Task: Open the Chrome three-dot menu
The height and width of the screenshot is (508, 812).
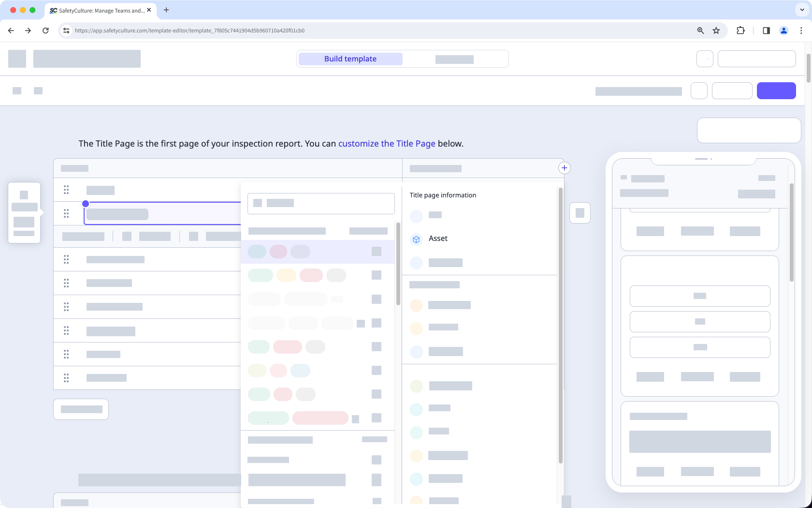Action: coord(801,30)
